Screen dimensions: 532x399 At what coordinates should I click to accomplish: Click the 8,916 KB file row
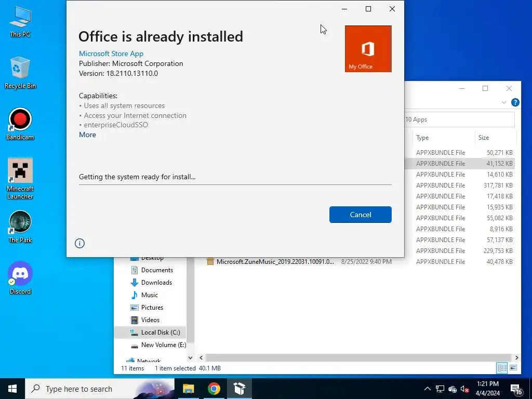point(459,229)
